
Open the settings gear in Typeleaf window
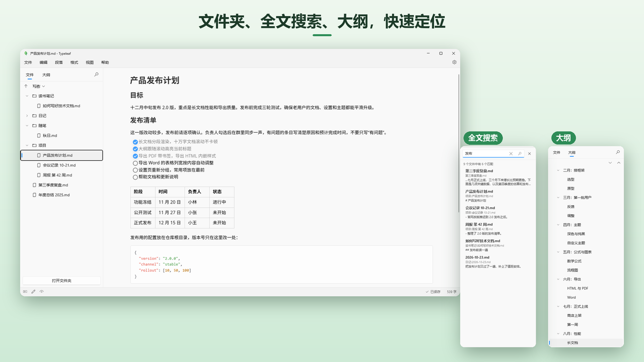[x=454, y=62]
